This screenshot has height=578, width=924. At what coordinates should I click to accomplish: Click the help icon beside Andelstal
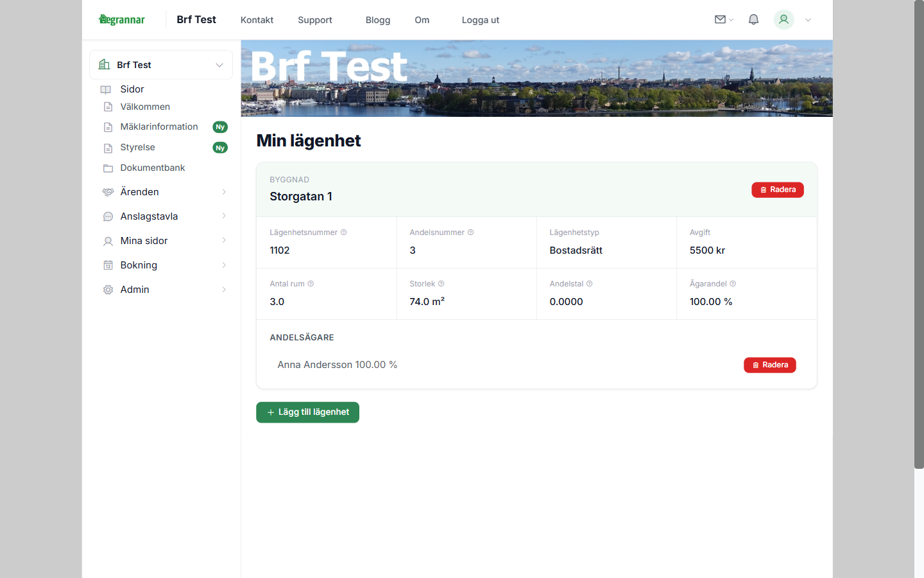589,284
